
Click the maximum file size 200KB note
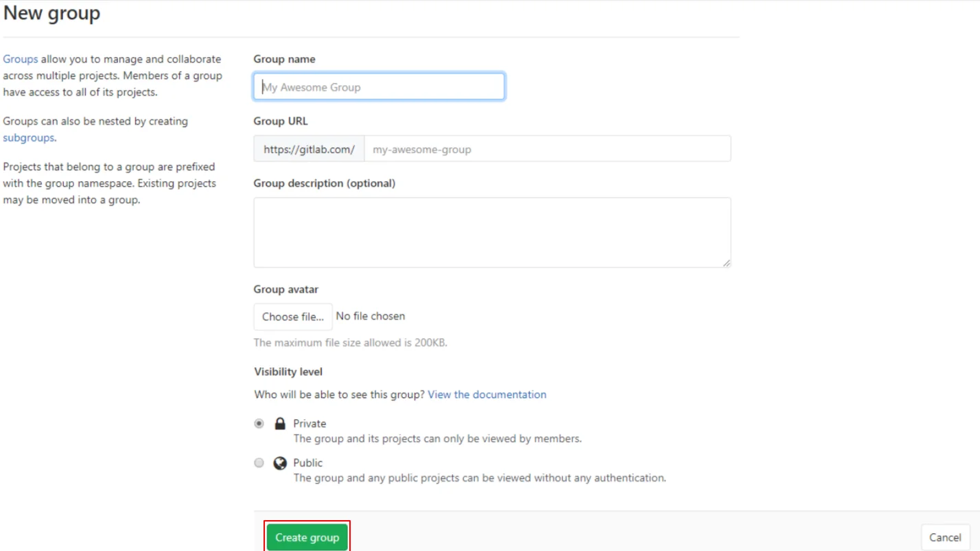coord(351,342)
